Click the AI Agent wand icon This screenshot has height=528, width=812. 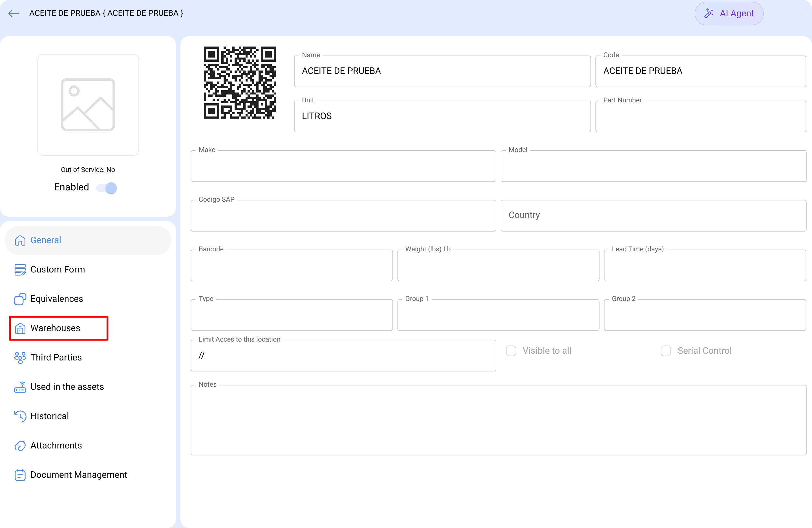click(709, 13)
